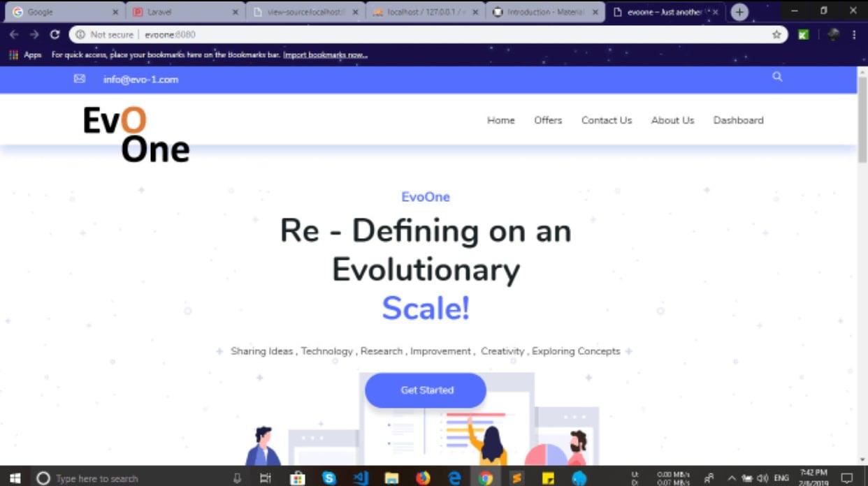868x486 pixels.
Task: Open the Chrome three-dot menu
Action: (x=854, y=35)
